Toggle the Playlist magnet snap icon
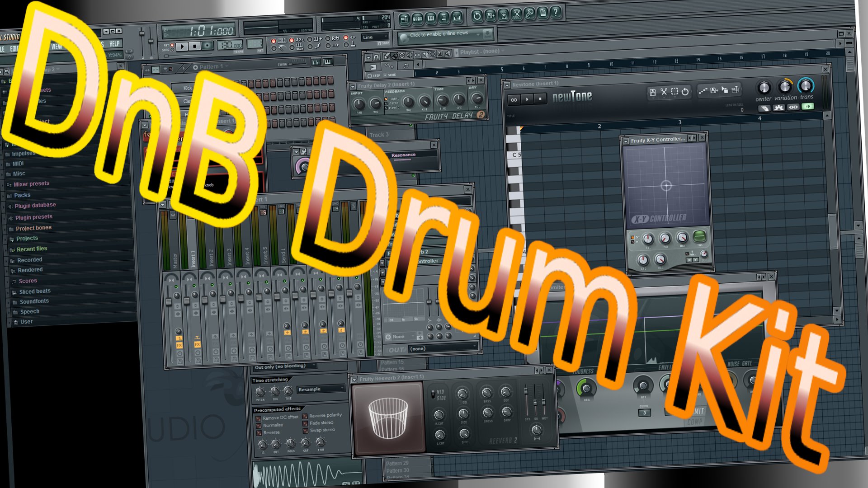Image resolution: width=868 pixels, height=488 pixels. point(376,57)
